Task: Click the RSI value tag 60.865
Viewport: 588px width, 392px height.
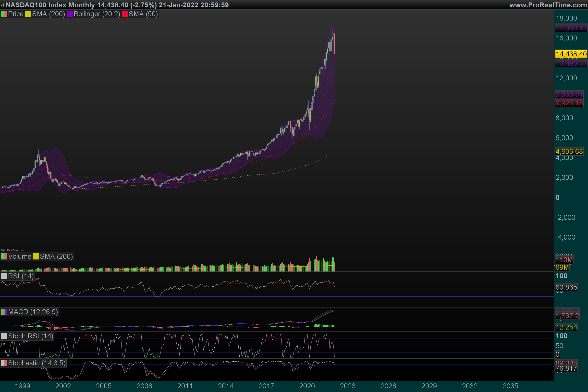Action: coord(566,287)
